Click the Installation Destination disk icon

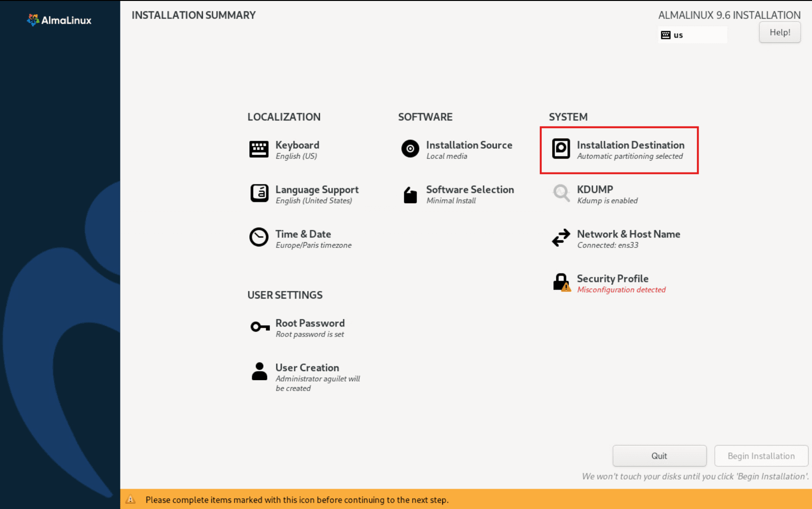561,149
